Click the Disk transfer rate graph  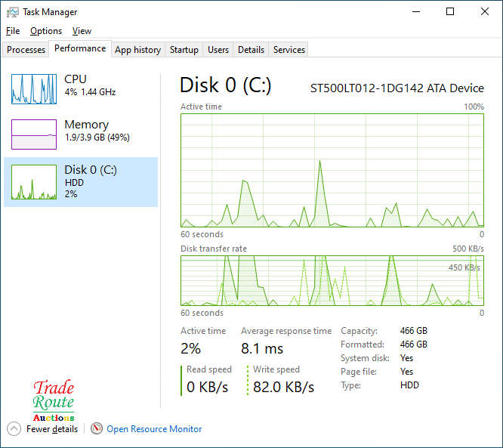[x=332, y=280]
